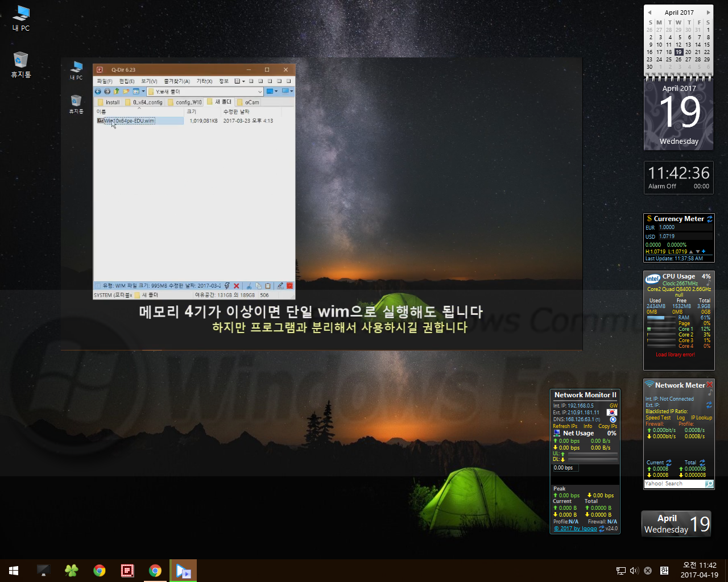Switch to the config_W10 tab
This screenshot has width=728, height=582.
185,102
